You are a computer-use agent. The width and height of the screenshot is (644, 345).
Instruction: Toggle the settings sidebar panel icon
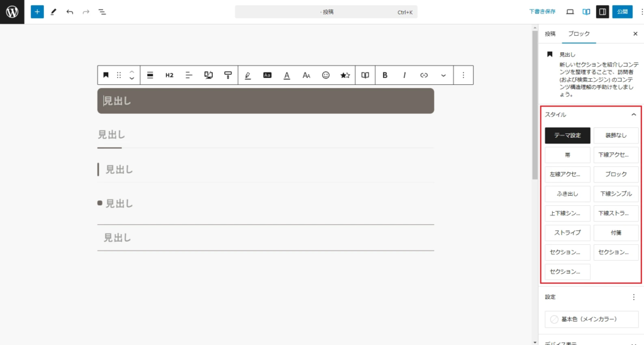coord(602,12)
